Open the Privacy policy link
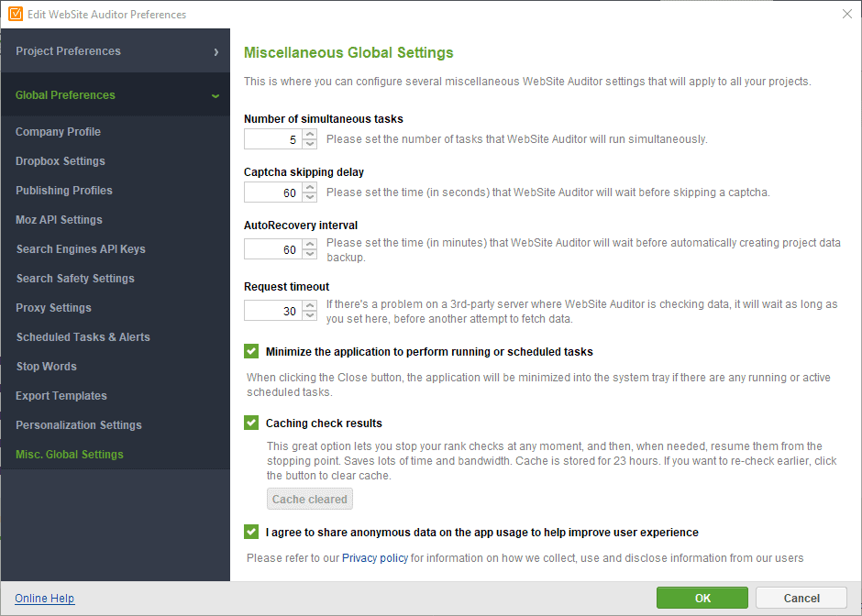 pos(375,557)
